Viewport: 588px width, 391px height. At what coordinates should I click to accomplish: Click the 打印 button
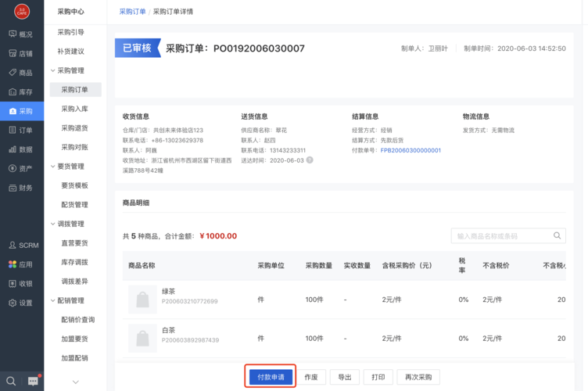point(378,377)
